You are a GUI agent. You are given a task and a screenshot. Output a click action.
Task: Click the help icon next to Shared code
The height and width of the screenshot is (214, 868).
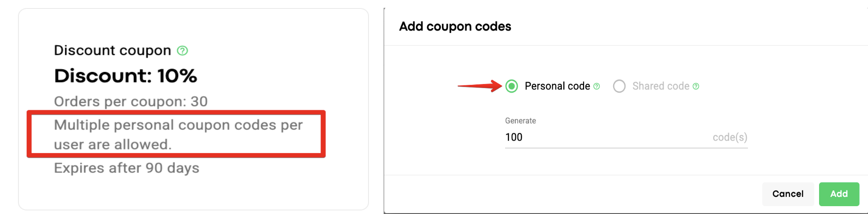tap(696, 86)
